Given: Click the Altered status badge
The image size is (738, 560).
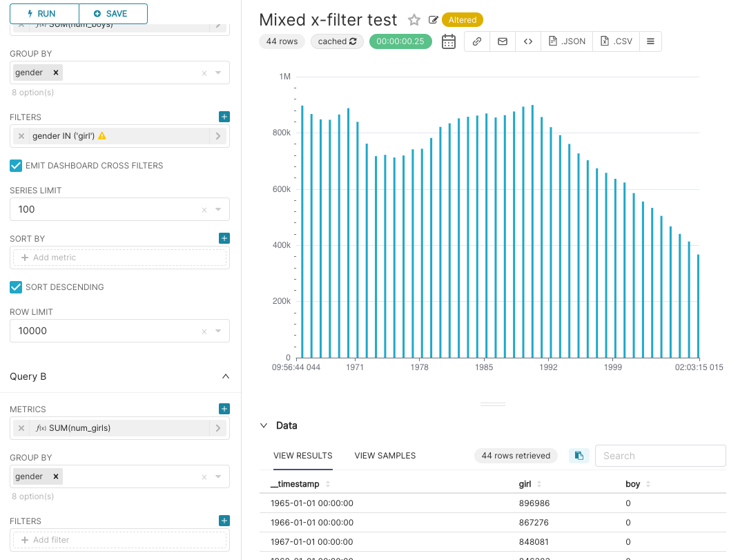Looking at the screenshot, I should click(x=462, y=20).
